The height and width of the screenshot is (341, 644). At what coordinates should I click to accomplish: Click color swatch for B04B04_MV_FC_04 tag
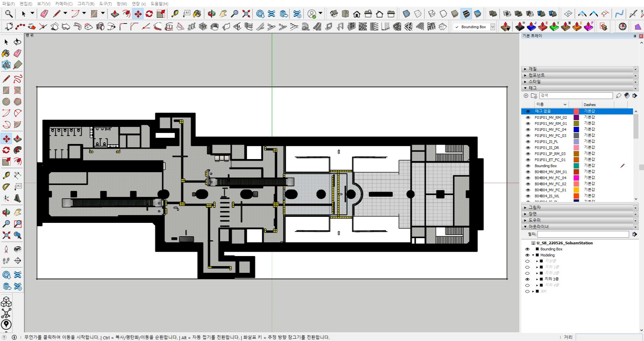(576, 178)
